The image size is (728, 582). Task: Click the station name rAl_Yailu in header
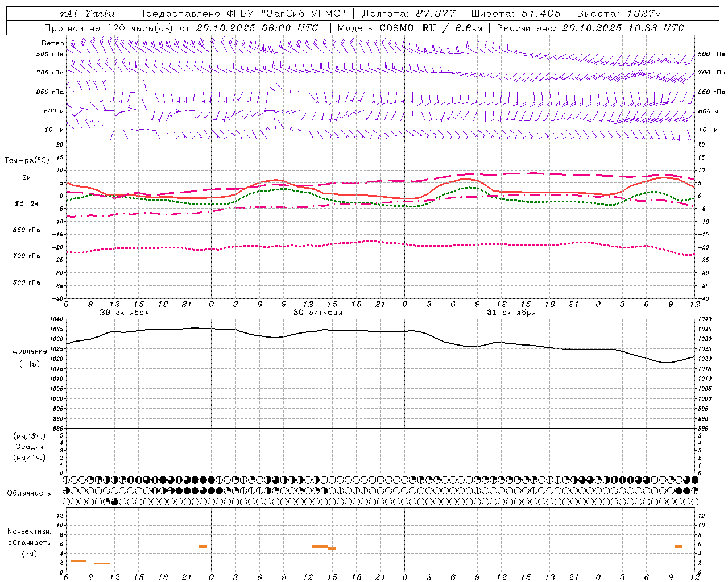click(x=88, y=14)
